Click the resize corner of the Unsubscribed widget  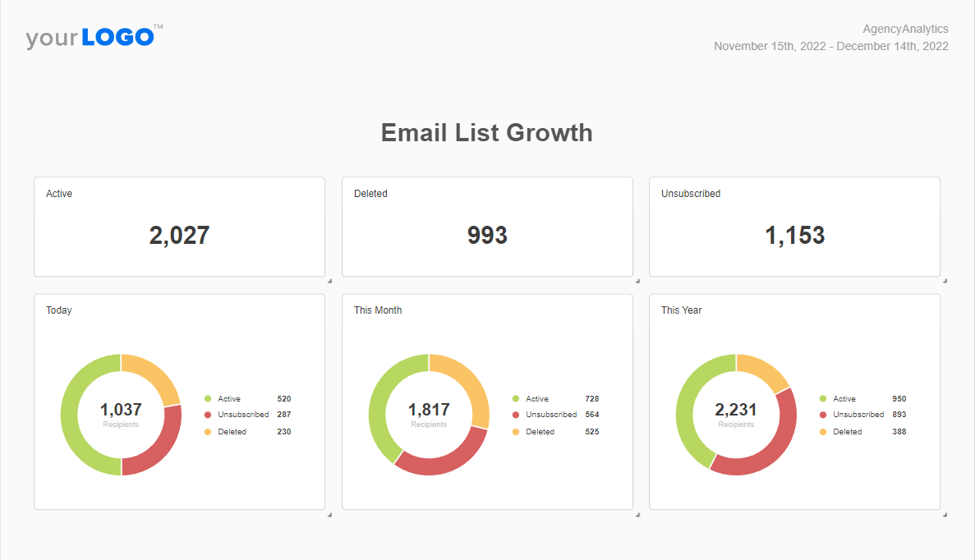point(945,281)
